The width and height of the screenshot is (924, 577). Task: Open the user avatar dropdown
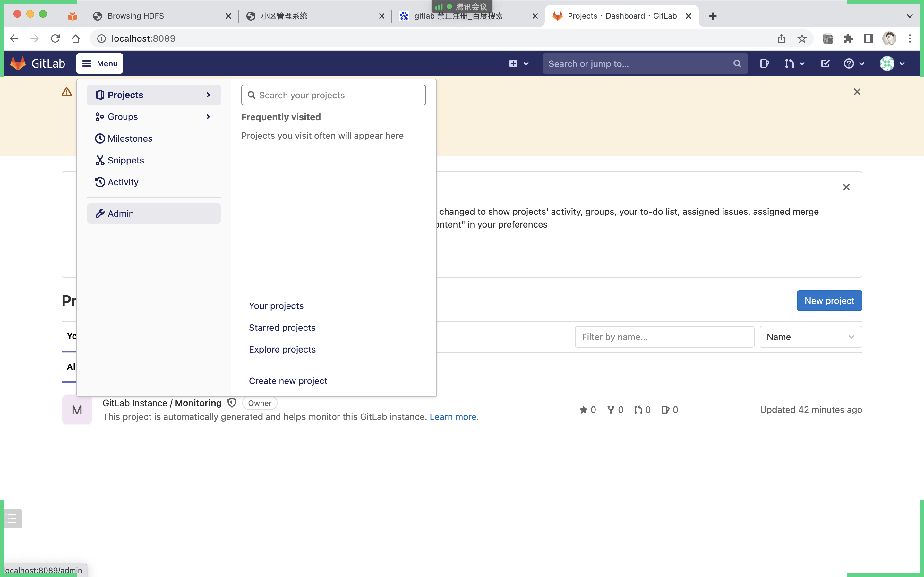click(x=892, y=63)
